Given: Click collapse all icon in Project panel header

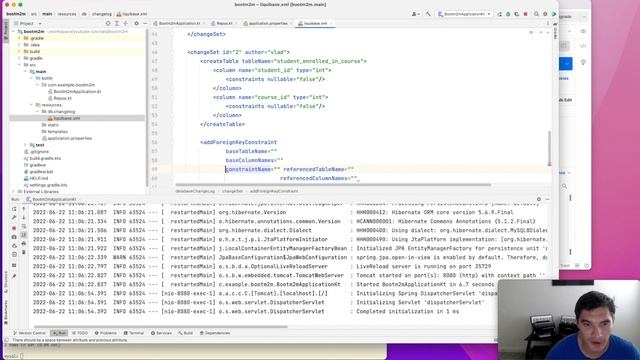Looking at the screenshot, I should coord(126,24).
